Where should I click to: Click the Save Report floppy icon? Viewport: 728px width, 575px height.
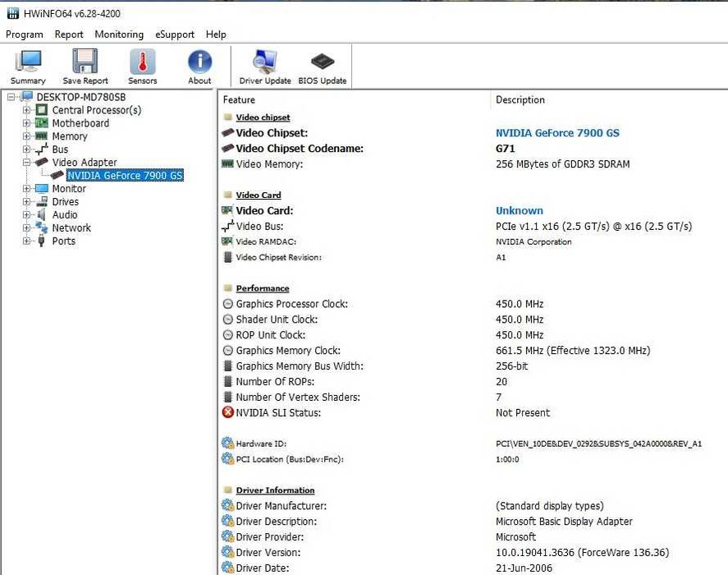[x=85, y=62]
